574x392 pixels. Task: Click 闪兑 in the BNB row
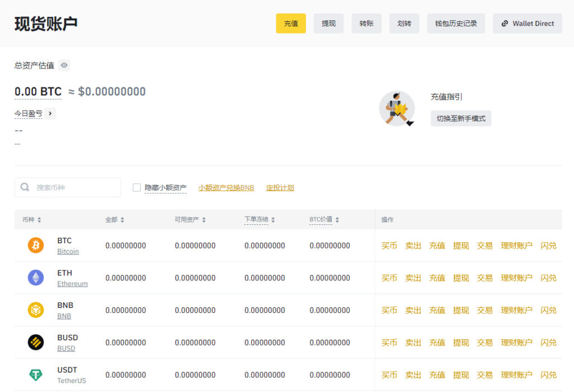coord(548,310)
